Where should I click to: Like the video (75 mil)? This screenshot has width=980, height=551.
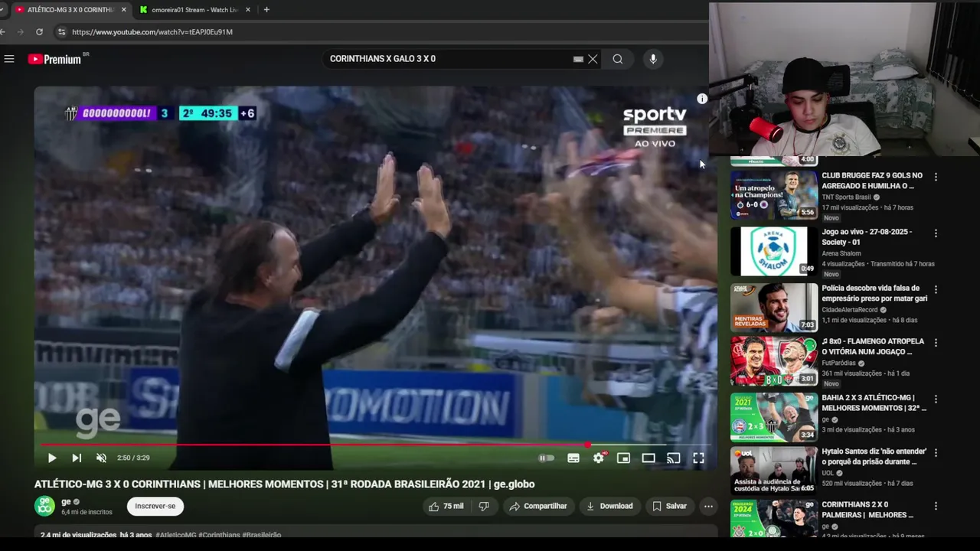446,506
